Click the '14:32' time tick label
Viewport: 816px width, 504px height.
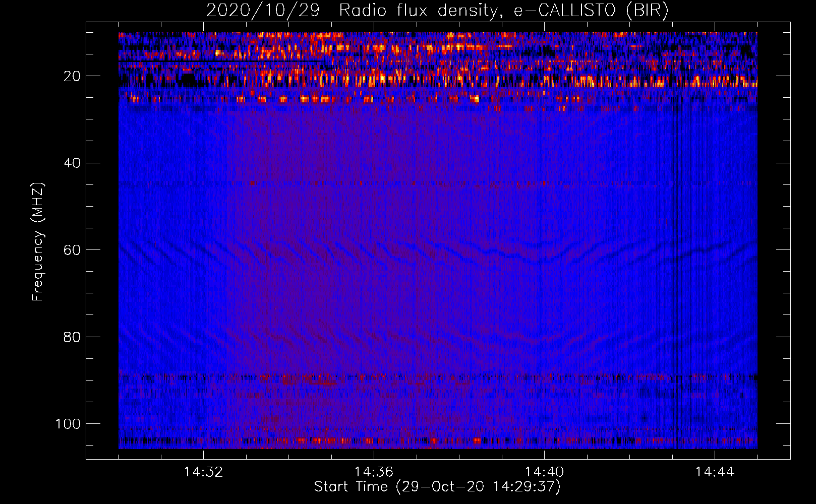pyautogui.click(x=203, y=472)
